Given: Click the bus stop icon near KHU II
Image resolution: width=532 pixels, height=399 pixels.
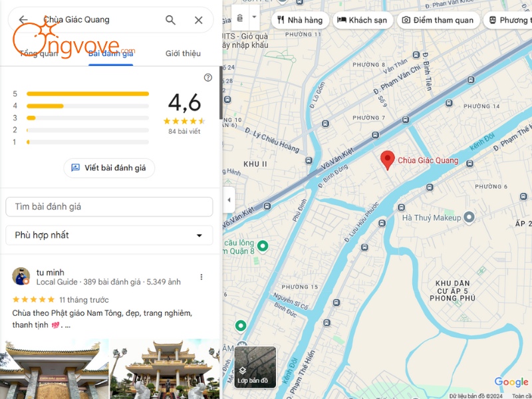Looking at the screenshot, I should pyautogui.click(x=309, y=160).
